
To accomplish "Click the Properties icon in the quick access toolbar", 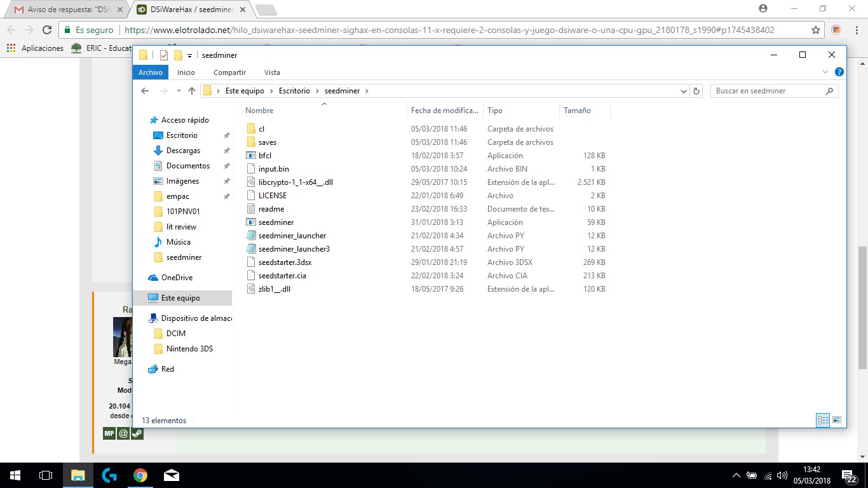I will (164, 55).
